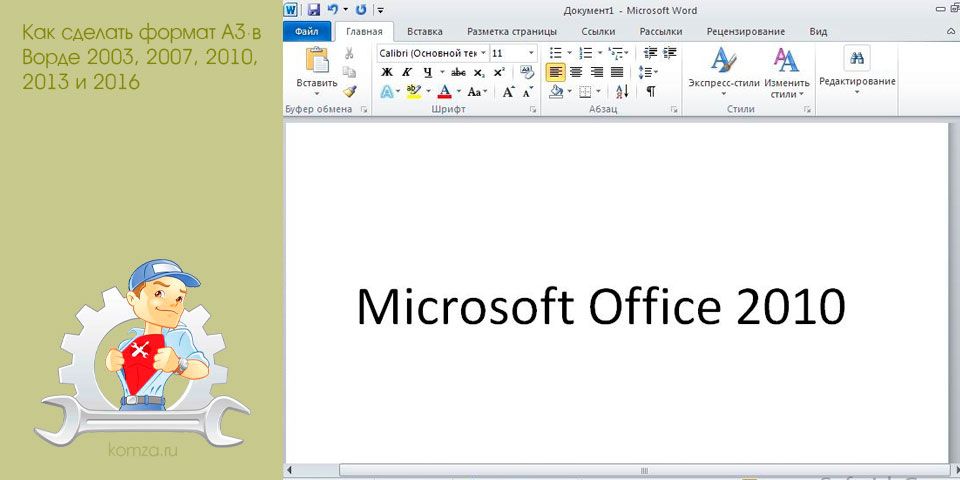Increase paragraph indent
This screenshot has width=960, height=480.
[x=670, y=53]
